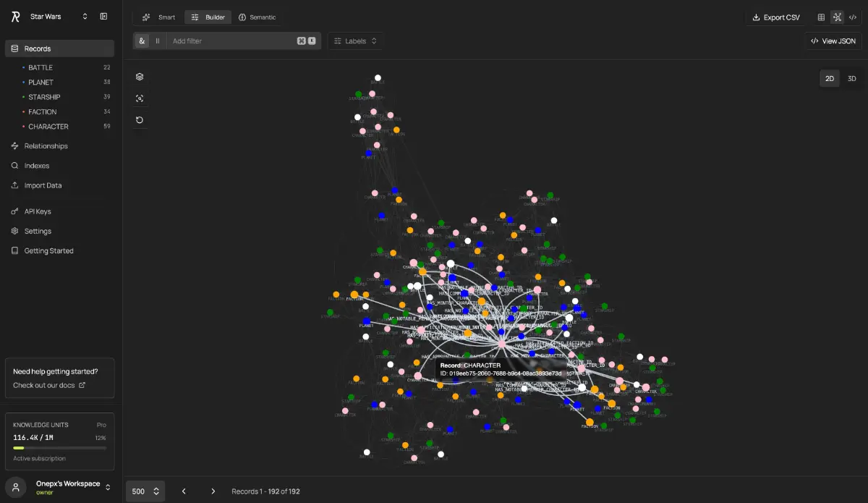The height and width of the screenshot is (503, 868).
Task: Select the STARSHIP label
Action: 44,97
